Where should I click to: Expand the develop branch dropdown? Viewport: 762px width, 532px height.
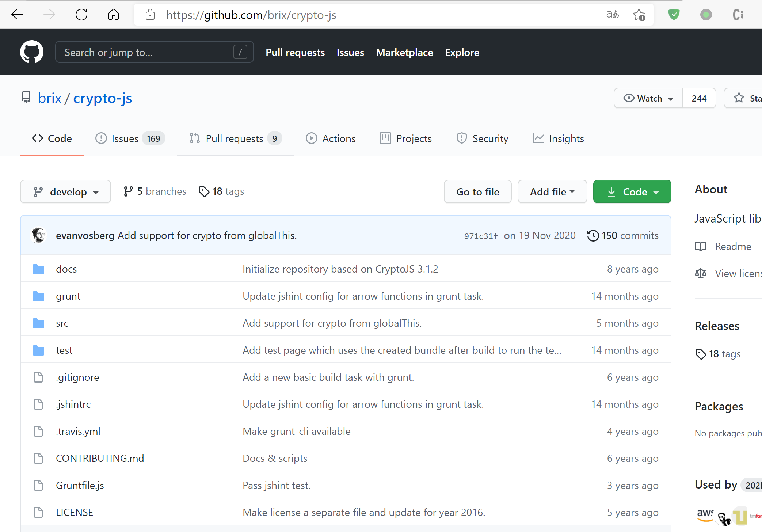[66, 192]
